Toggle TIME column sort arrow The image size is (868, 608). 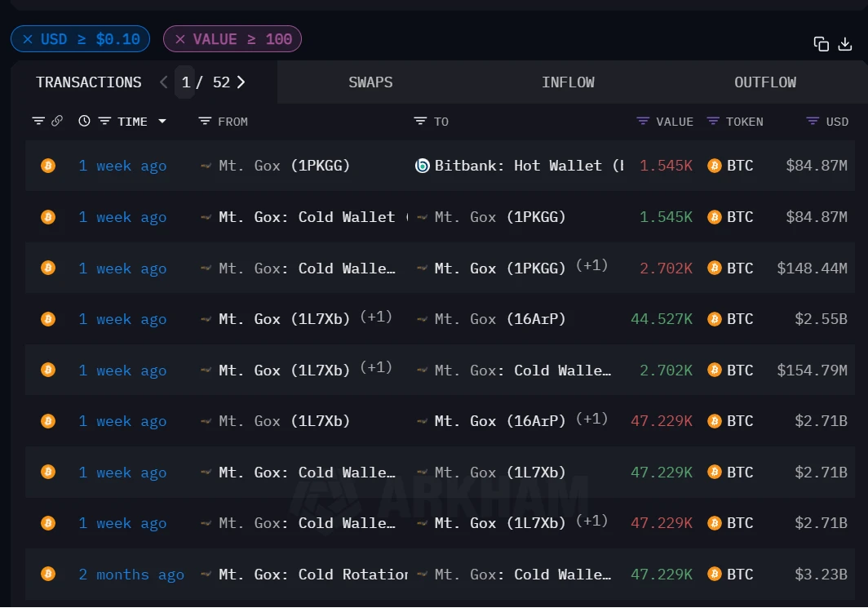(x=162, y=122)
